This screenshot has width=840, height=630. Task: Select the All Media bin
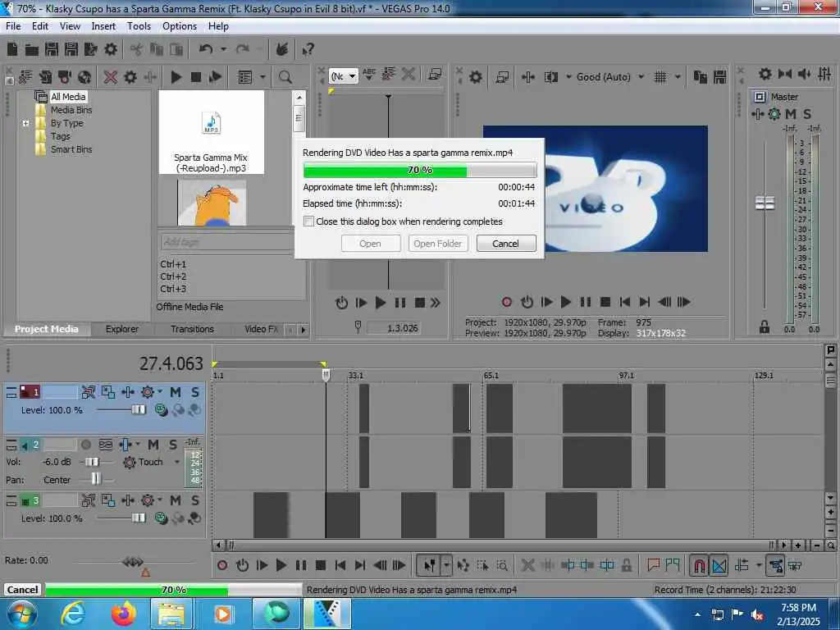click(x=67, y=97)
